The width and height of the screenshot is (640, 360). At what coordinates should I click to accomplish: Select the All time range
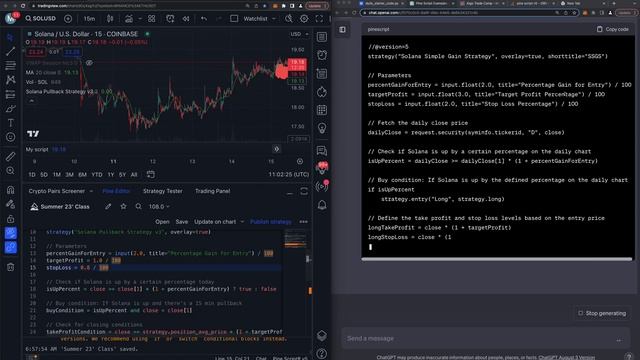134,175
